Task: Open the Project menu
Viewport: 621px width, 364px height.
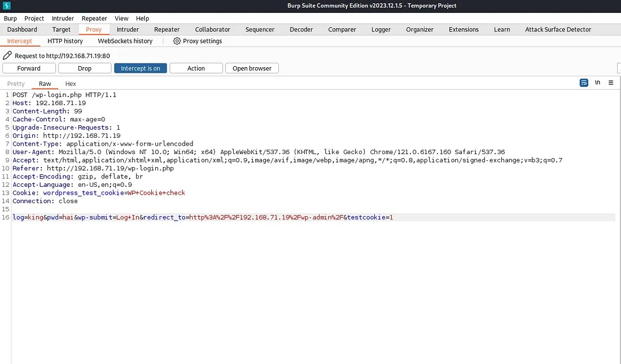Action: [x=34, y=18]
